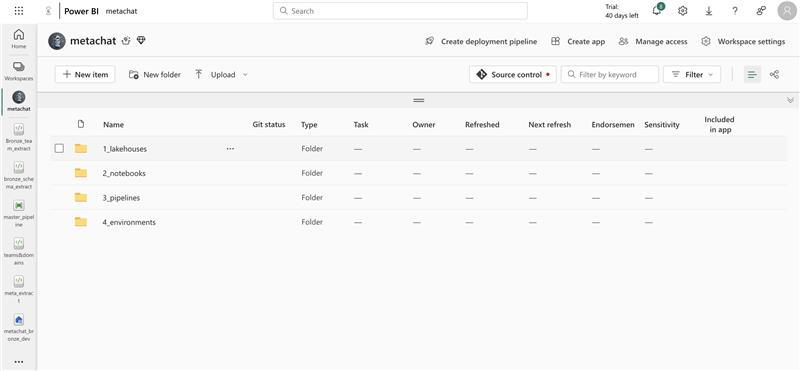Switch to lineage view icon
This screenshot has width=800, height=371.
coord(774,75)
